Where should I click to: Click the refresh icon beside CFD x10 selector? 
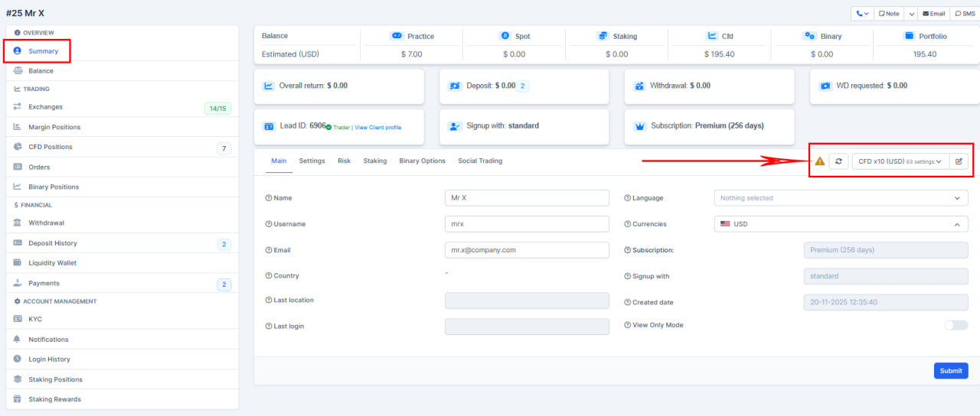tap(838, 161)
